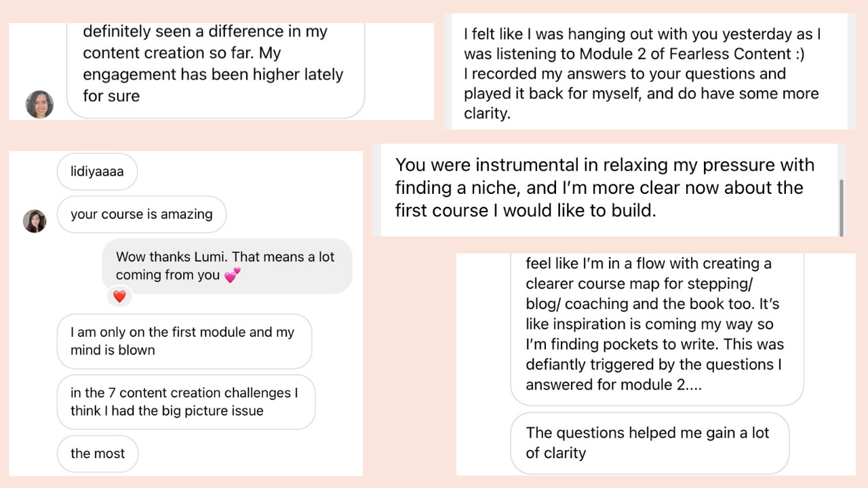868x488 pixels.
Task: Select "The questions helped me gain" bubble
Action: [x=649, y=443]
